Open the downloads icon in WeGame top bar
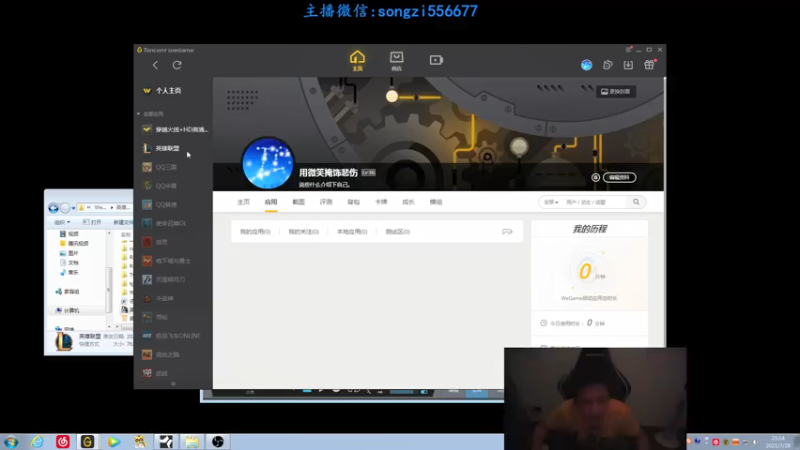The height and width of the screenshot is (450, 800). click(x=628, y=65)
